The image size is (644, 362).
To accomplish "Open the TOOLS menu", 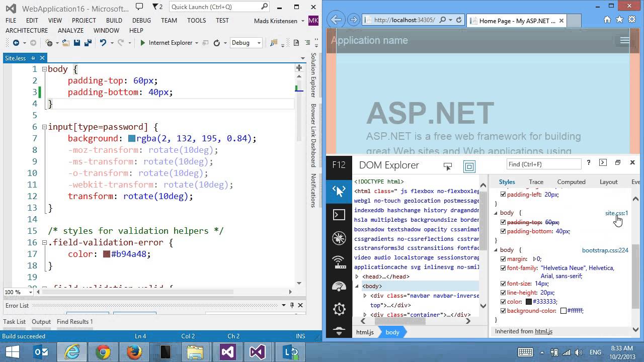I will [x=196, y=21].
